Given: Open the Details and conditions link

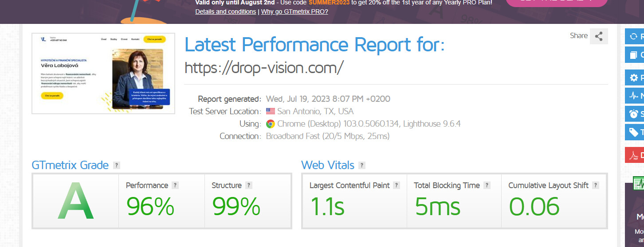Looking at the screenshot, I should click(x=225, y=12).
